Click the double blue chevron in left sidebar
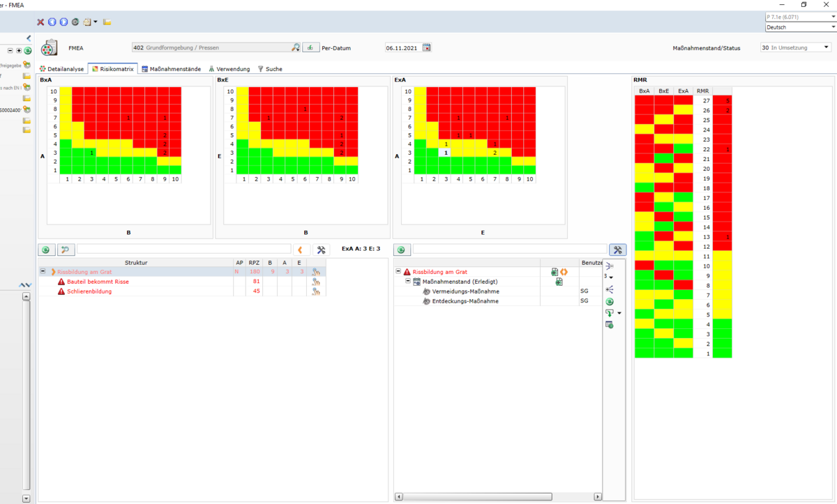Image resolution: width=837 pixels, height=504 pixels. click(x=26, y=285)
